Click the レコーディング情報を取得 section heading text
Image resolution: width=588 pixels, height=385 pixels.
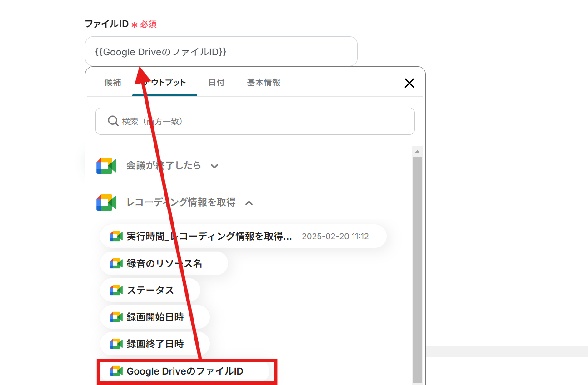[181, 202]
